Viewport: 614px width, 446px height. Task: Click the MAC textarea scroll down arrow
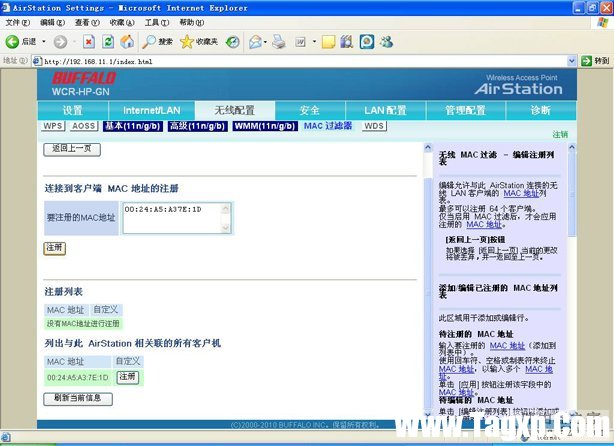coord(226,228)
